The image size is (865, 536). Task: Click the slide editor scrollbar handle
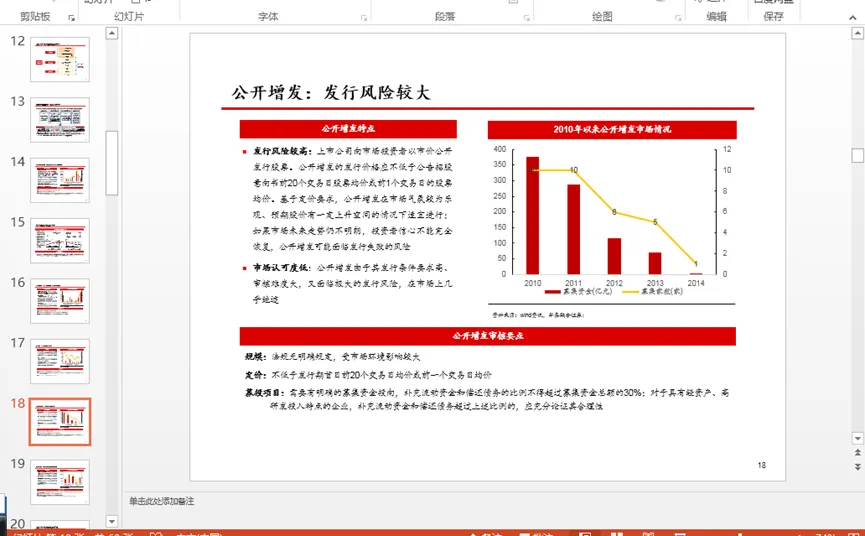point(857,156)
